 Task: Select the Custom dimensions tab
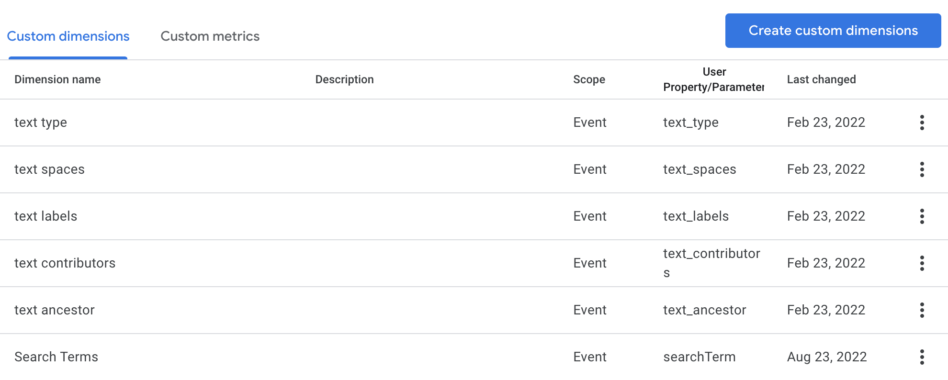(68, 36)
